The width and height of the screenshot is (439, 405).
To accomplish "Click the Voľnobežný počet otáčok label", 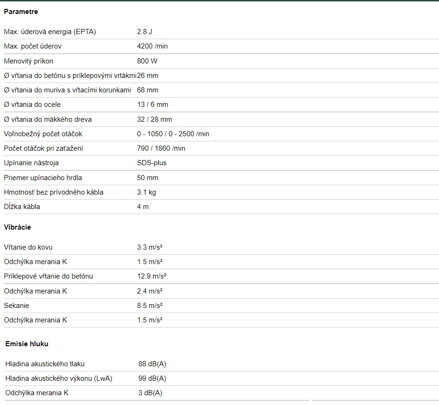I will pyautogui.click(x=43, y=134).
